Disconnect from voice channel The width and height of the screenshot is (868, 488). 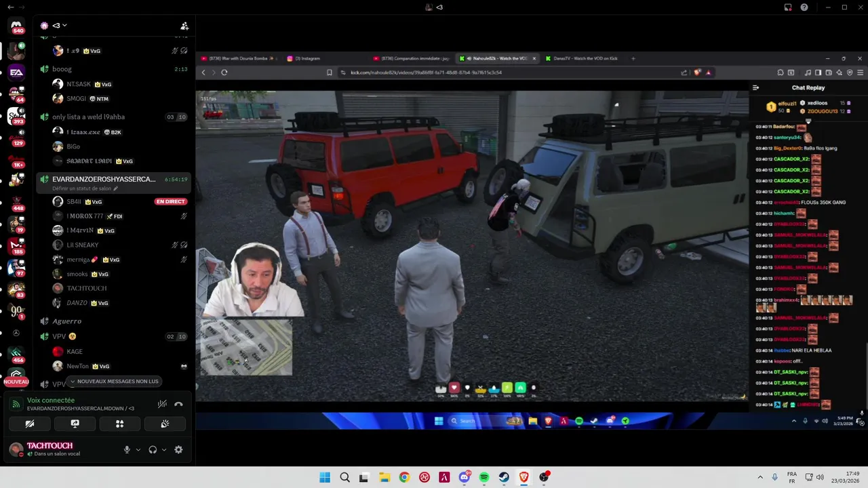[178, 404]
